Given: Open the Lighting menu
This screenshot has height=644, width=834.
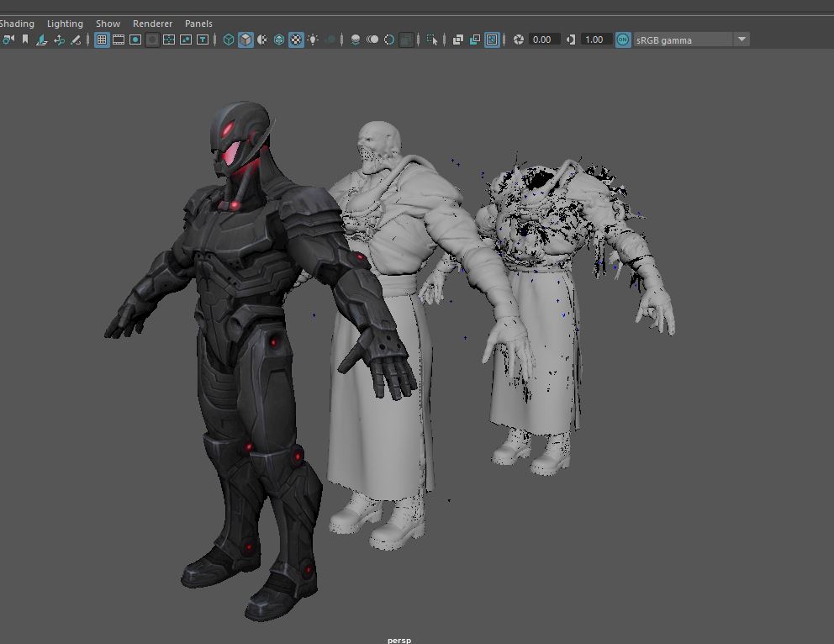Looking at the screenshot, I should pos(65,24).
